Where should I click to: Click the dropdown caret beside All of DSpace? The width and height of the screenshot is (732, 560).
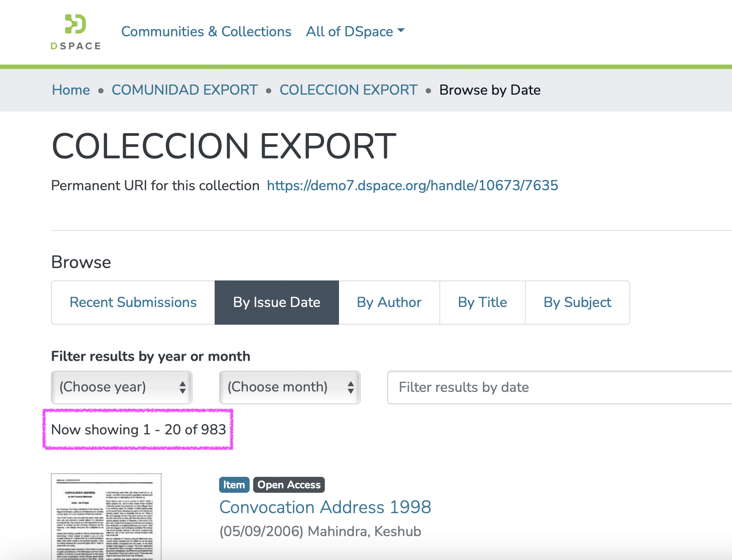point(402,31)
